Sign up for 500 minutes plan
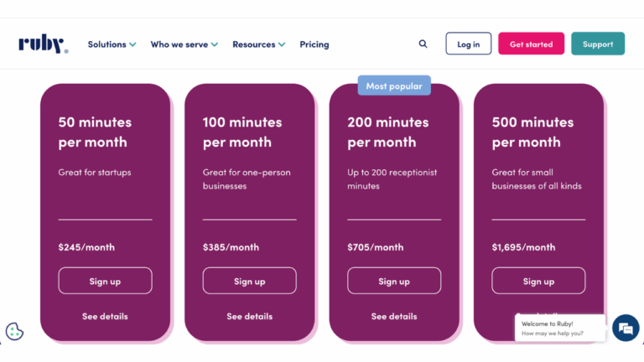The width and height of the screenshot is (644, 362). click(538, 281)
